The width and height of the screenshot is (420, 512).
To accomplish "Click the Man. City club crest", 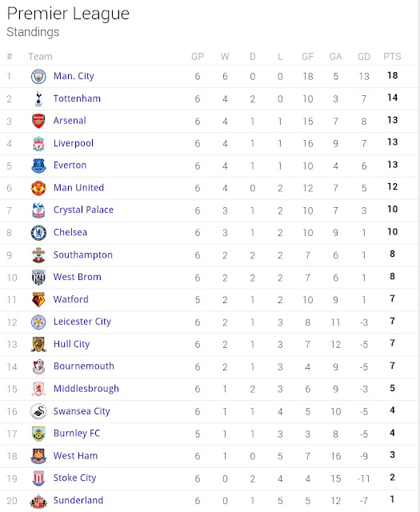I will (x=38, y=77).
